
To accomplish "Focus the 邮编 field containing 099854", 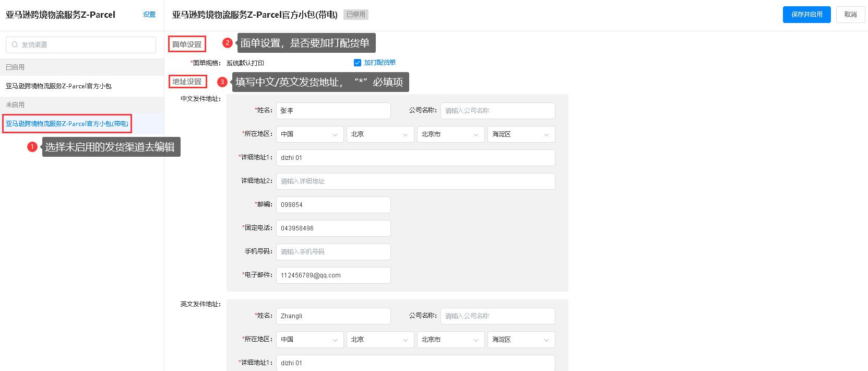I will (x=333, y=205).
